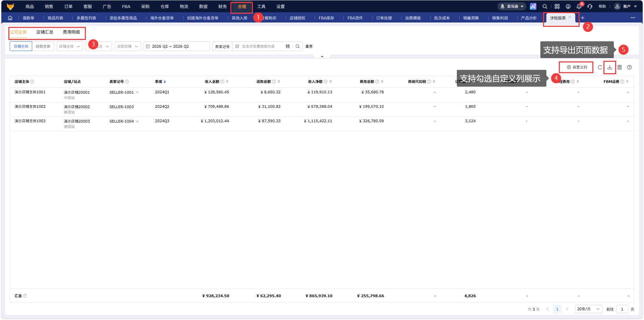Sort by the 收入净额 column arrows

tap(330, 82)
